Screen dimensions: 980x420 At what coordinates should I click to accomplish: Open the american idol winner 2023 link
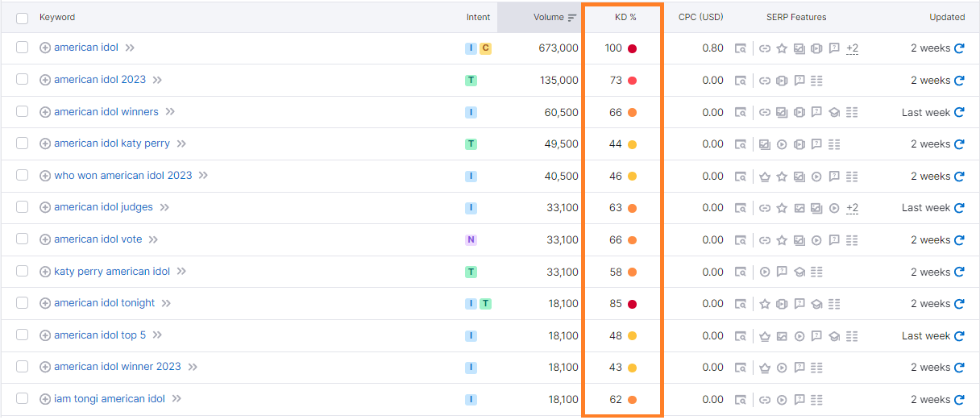click(x=118, y=367)
